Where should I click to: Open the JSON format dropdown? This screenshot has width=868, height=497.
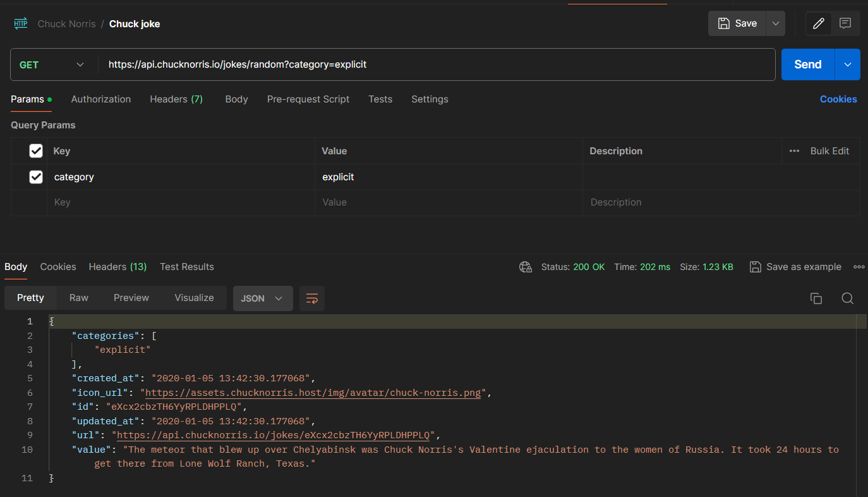263,298
